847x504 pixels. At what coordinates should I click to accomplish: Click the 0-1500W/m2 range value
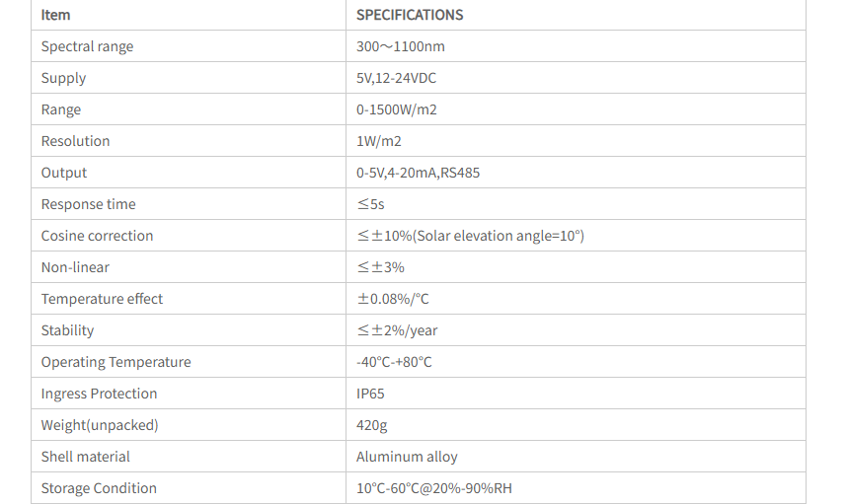pos(397,109)
